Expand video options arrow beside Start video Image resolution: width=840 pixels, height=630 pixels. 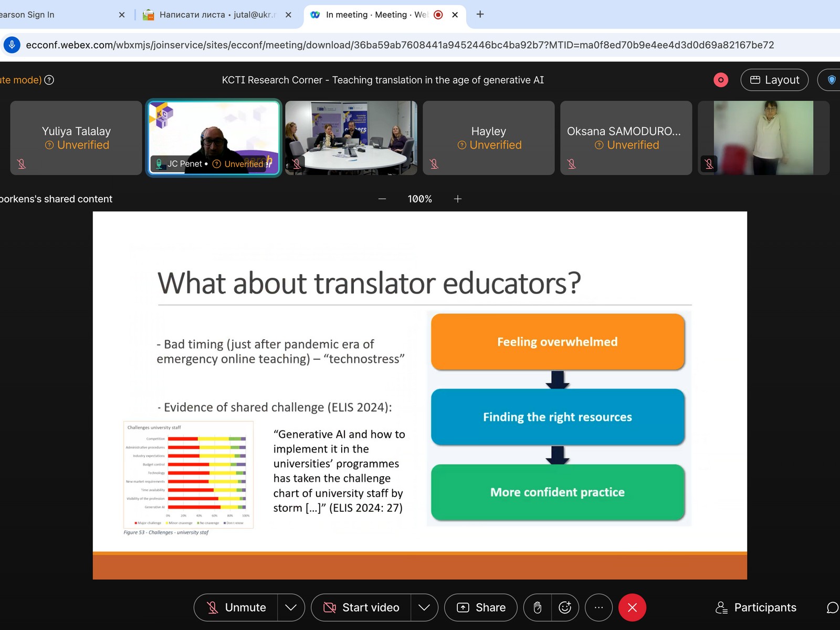(424, 607)
